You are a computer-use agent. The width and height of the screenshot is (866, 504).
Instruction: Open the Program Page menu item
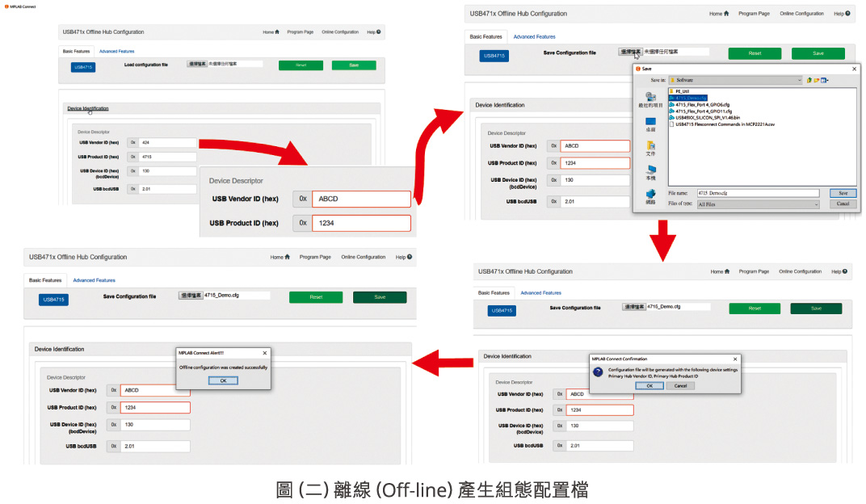(754, 14)
